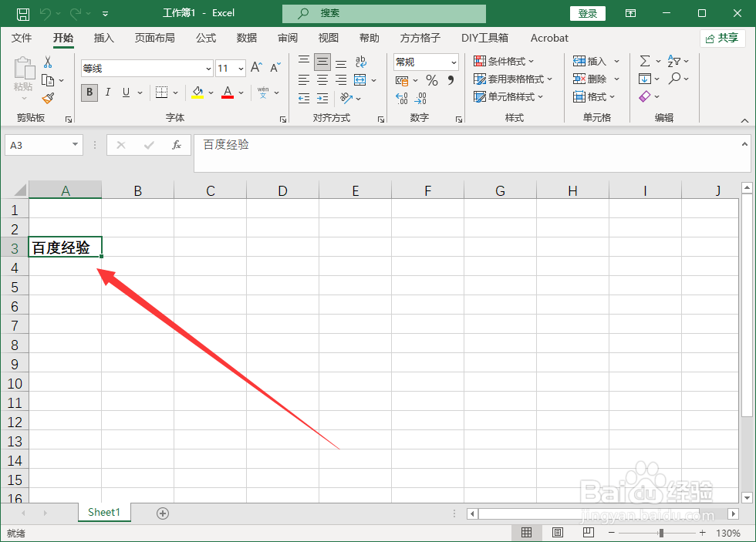Decrease font size with smaller A icon

[275, 67]
